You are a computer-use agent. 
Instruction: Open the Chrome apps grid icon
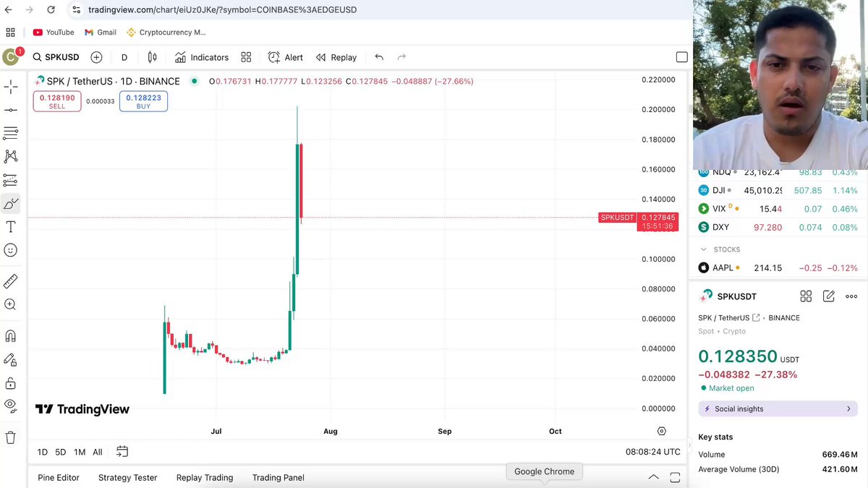tap(10, 33)
